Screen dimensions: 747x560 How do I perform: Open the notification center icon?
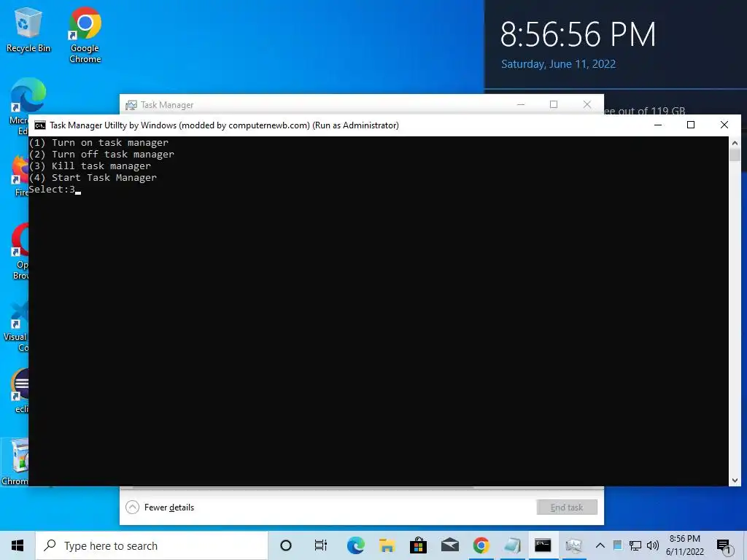click(724, 546)
